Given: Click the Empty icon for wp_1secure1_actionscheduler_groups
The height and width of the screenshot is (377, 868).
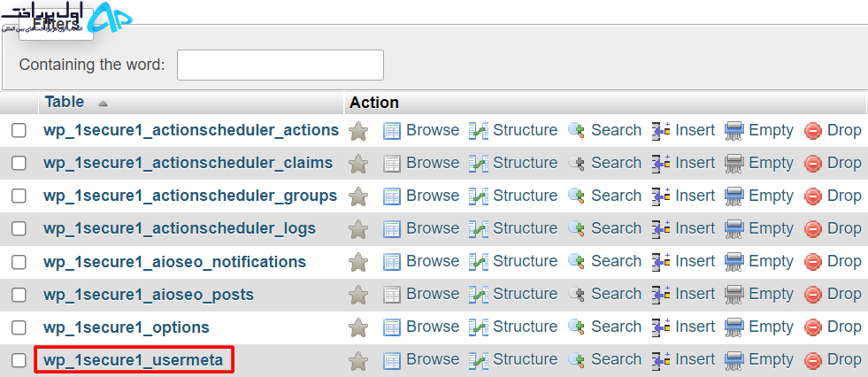Looking at the screenshot, I should (x=734, y=196).
